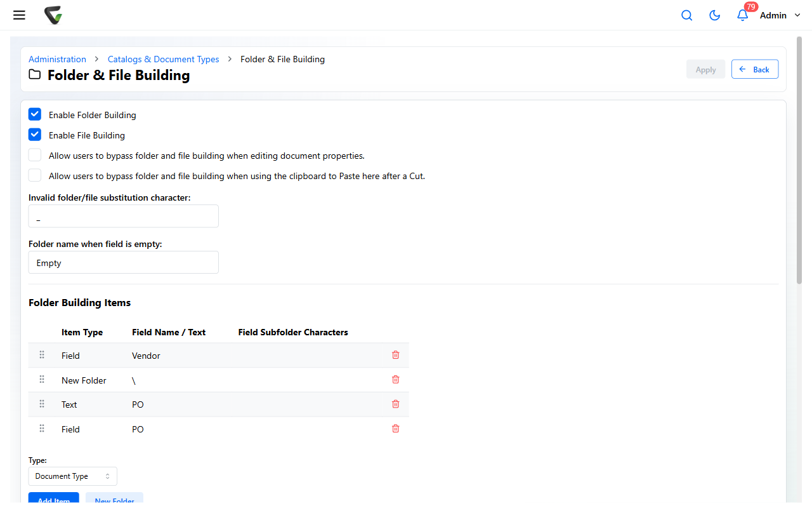Click folder icon beside page title
The image size is (812, 508).
pos(35,75)
